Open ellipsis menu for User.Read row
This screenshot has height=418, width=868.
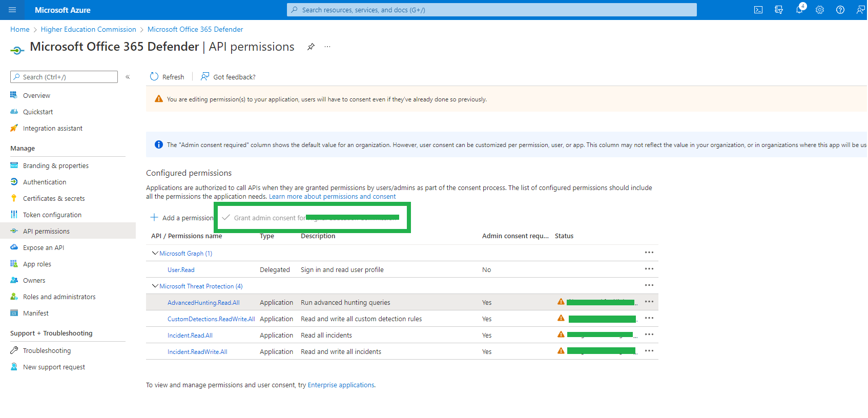pos(649,269)
